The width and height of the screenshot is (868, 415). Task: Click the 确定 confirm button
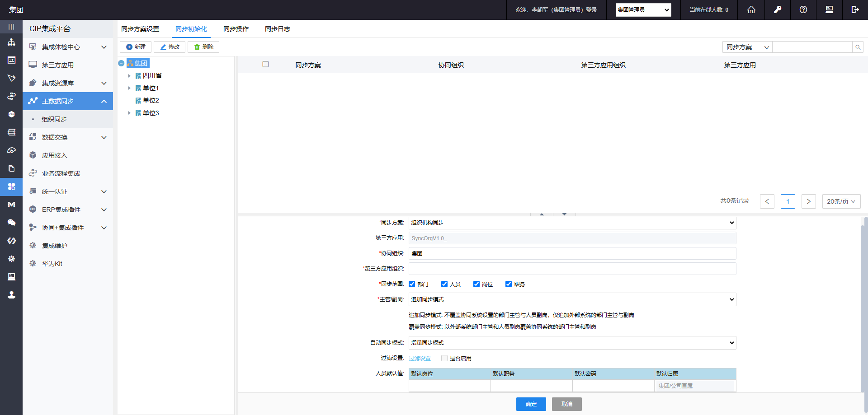(531, 404)
